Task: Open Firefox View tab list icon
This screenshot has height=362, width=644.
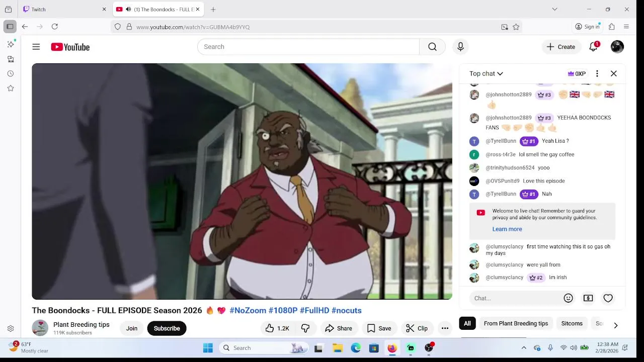Action: (8, 9)
